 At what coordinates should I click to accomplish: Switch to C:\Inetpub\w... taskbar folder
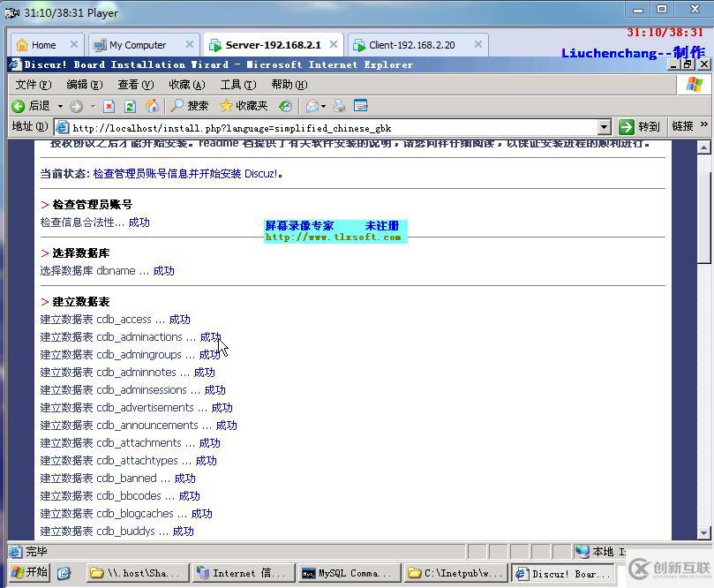tap(455, 573)
